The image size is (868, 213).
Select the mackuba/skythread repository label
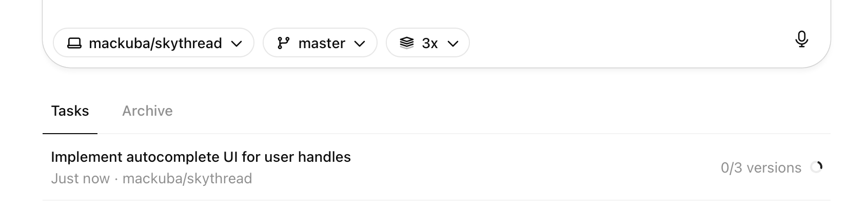(x=155, y=44)
